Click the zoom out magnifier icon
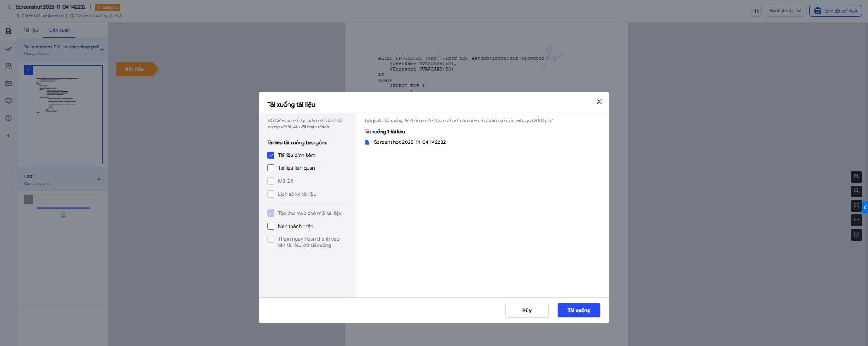 [856, 191]
